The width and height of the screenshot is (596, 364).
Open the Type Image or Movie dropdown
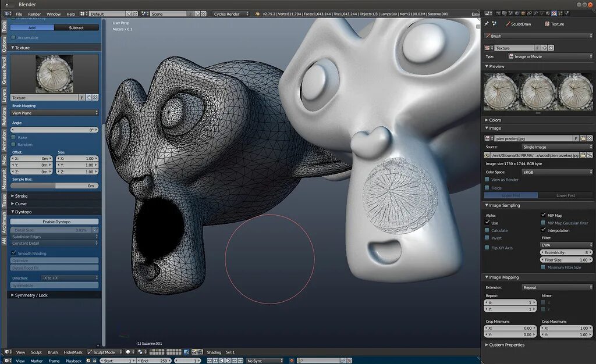551,56
